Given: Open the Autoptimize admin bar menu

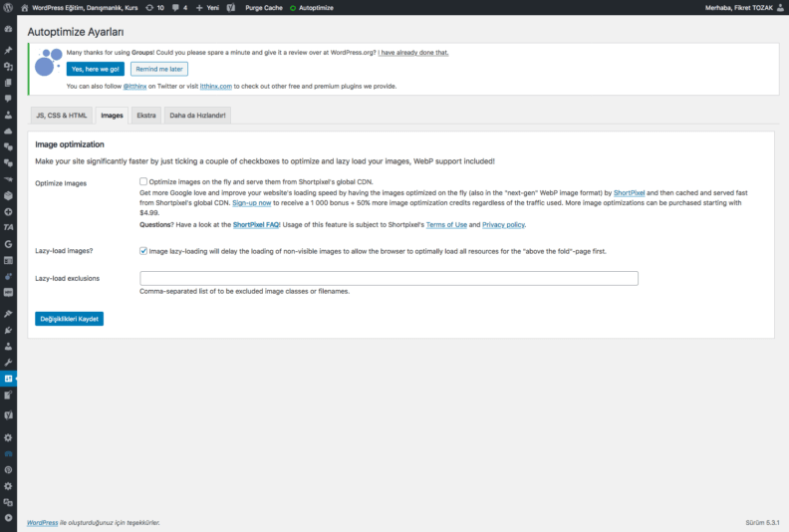Looking at the screenshot, I should click(x=312, y=8).
